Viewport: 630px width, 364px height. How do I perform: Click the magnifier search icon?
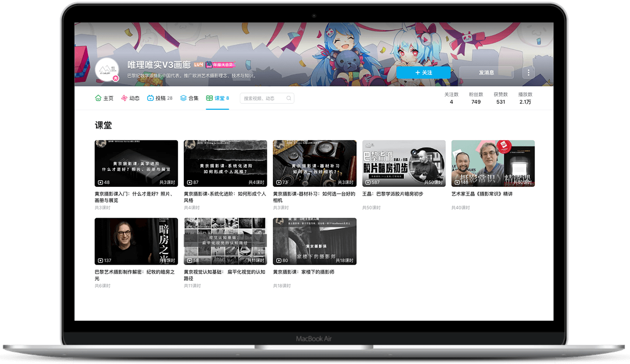click(289, 98)
